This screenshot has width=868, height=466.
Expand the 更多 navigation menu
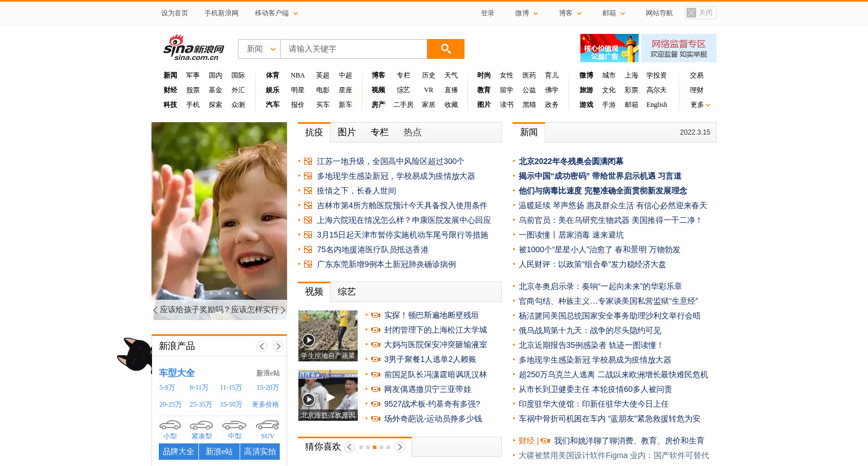point(700,105)
